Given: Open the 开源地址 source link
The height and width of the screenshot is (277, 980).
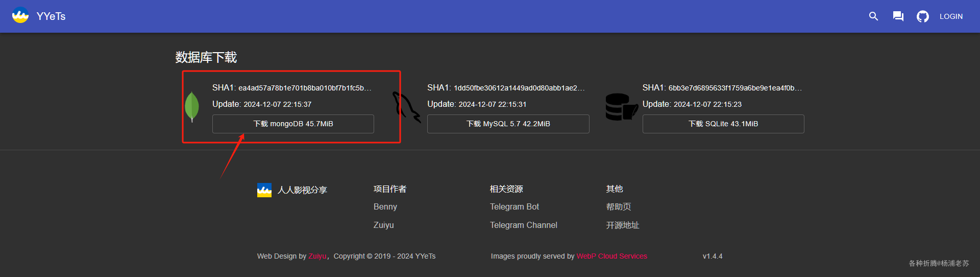Looking at the screenshot, I should 622,225.
